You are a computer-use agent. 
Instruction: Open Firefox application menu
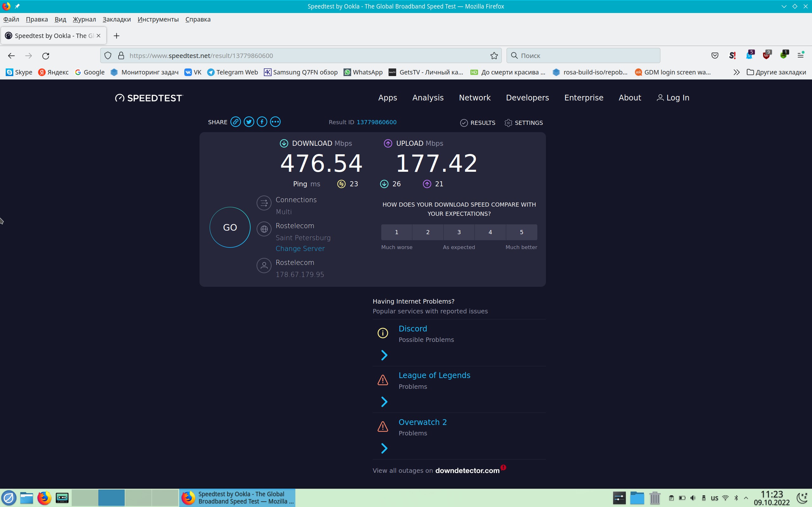pyautogui.click(x=801, y=55)
